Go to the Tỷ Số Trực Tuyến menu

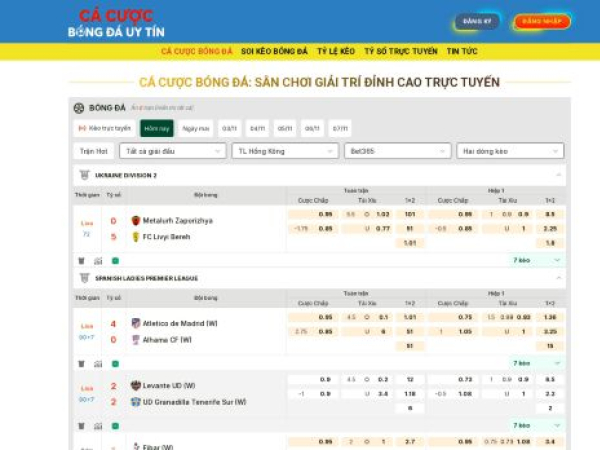coord(400,51)
